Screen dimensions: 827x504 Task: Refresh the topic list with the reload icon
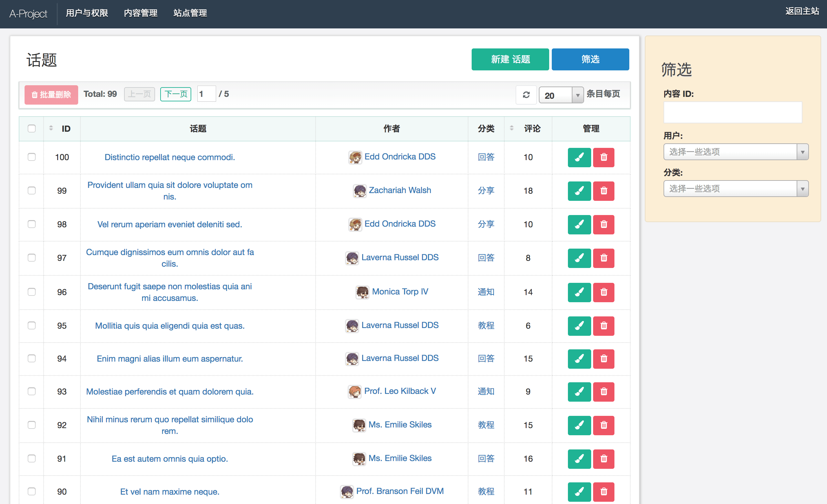click(526, 95)
